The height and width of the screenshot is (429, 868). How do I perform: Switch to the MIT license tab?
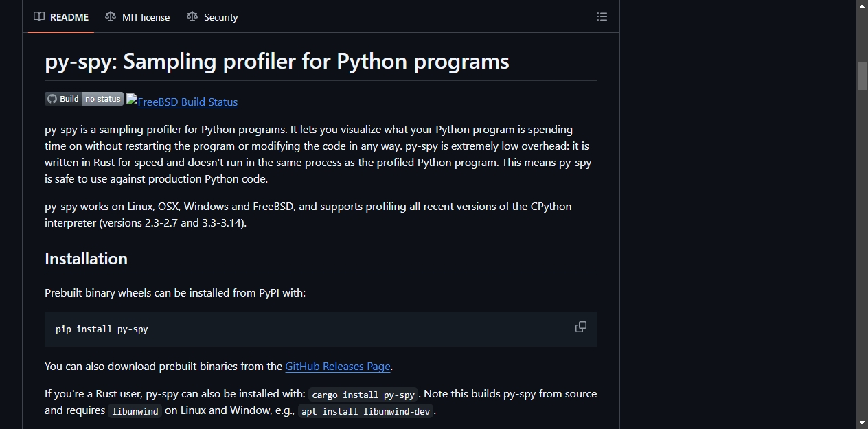(137, 17)
